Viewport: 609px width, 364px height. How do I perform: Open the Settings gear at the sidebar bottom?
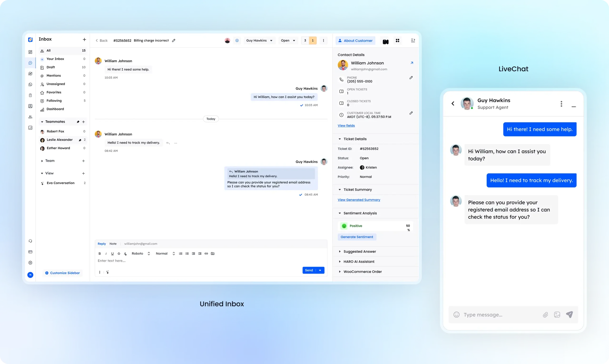tap(30, 262)
